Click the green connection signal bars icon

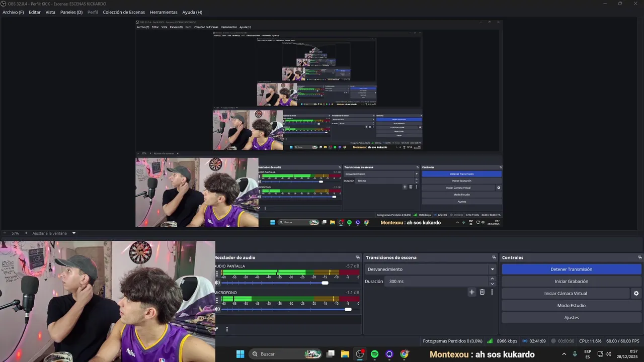tap(490, 341)
